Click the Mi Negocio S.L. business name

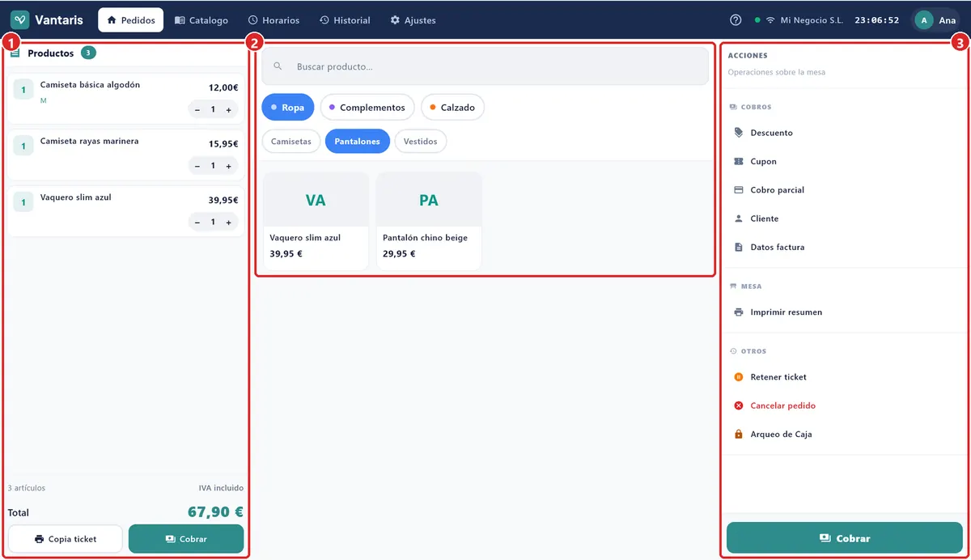(x=812, y=20)
